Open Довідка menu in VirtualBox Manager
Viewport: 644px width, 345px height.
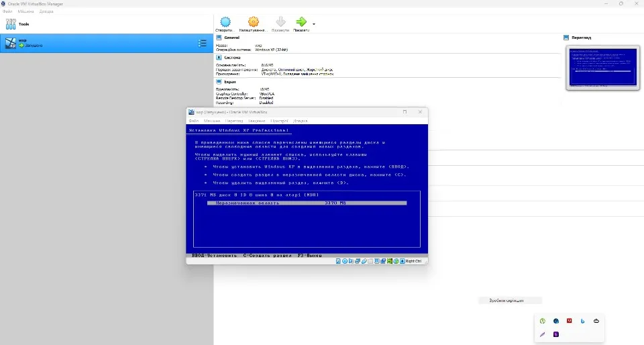pos(46,11)
